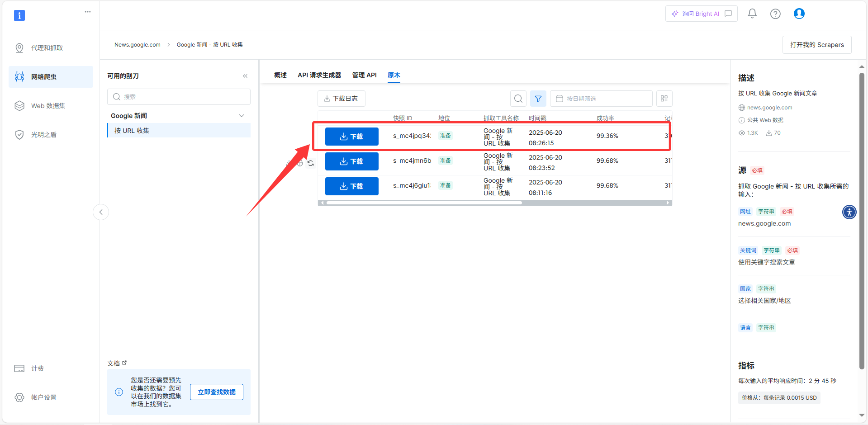Viewport: 868px width, 425px height.
Task: Open the 文档 documentation link
Action: coord(117,364)
